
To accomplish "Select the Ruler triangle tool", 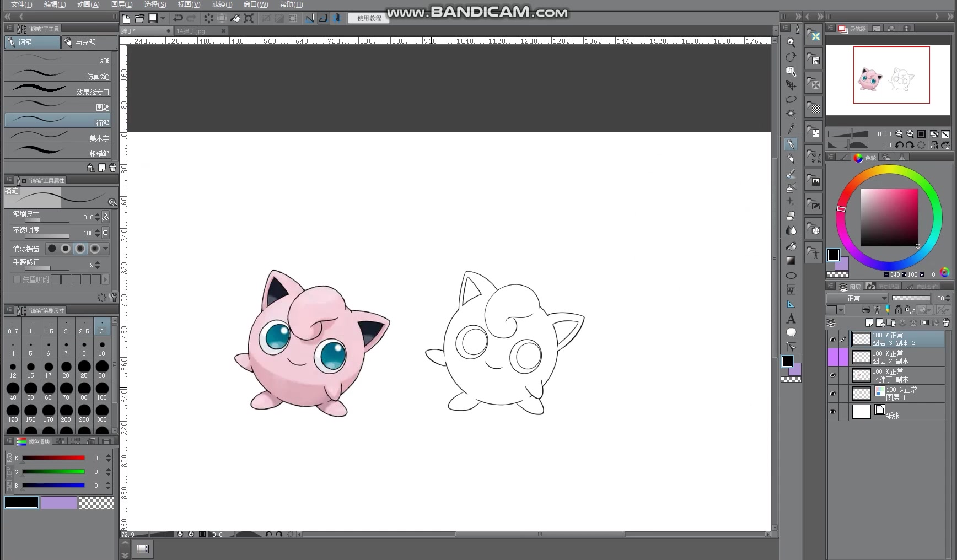I will tap(791, 304).
